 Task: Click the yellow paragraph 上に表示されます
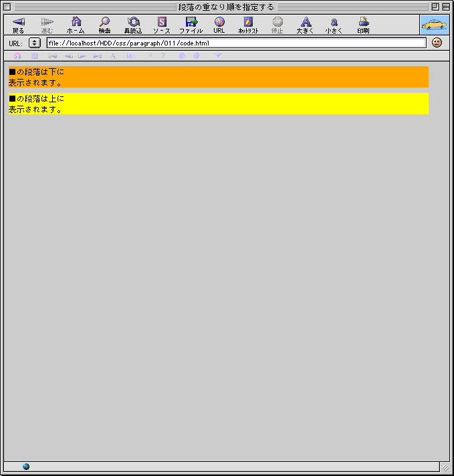219,104
